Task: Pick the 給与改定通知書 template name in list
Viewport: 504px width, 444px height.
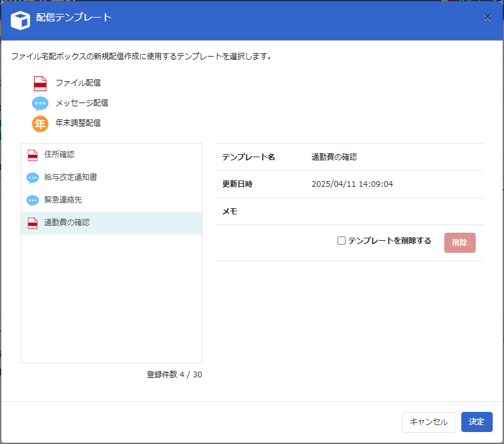Action: [70, 177]
